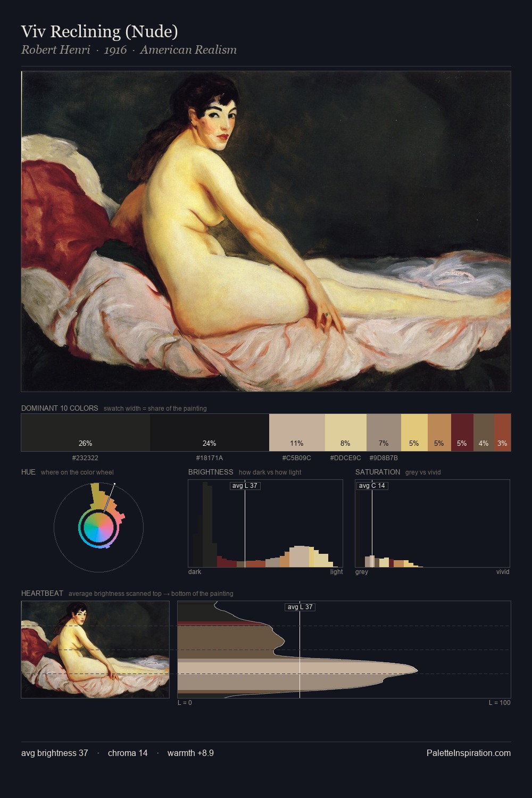Click the title 'Viv Reclining (Nude)'

99,31
